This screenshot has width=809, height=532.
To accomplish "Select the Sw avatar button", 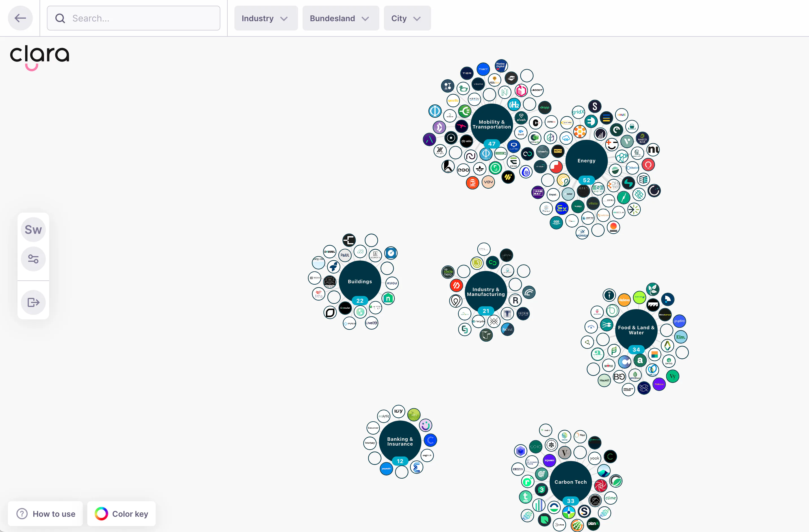I will click(33, 230).
